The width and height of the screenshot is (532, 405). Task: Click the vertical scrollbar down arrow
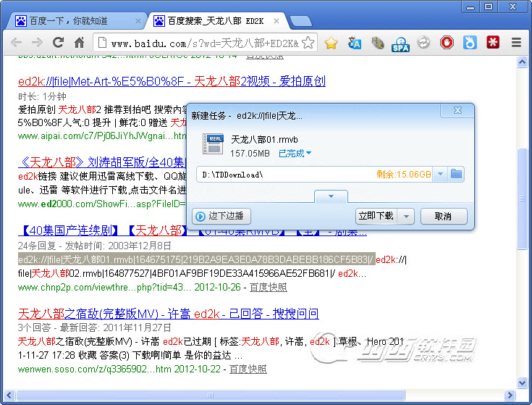(x=522, y=383)
